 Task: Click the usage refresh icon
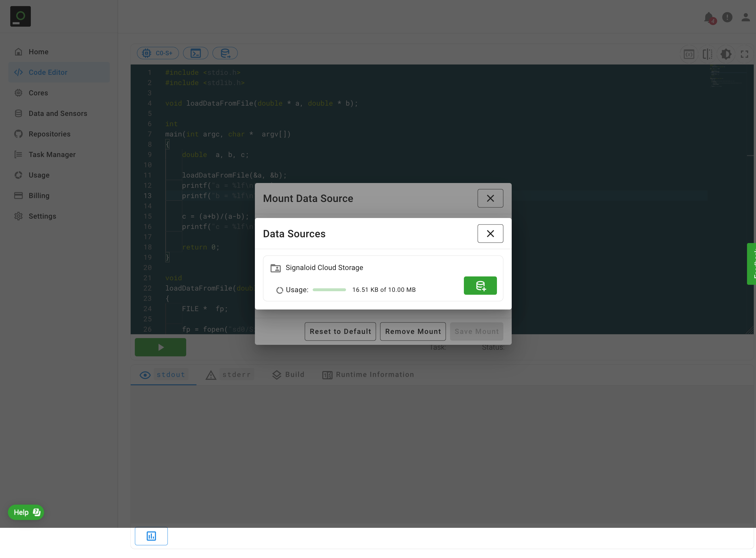(279, 290)
